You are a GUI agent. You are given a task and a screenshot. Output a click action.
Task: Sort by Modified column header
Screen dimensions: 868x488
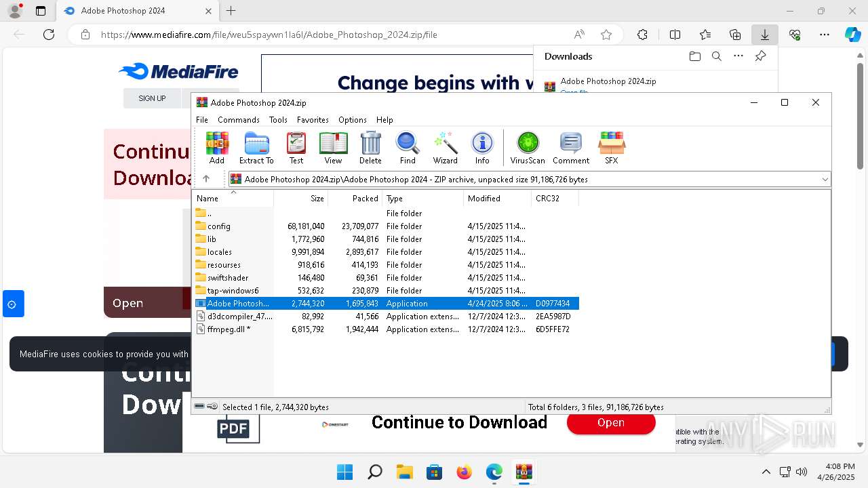click(498, 199)
